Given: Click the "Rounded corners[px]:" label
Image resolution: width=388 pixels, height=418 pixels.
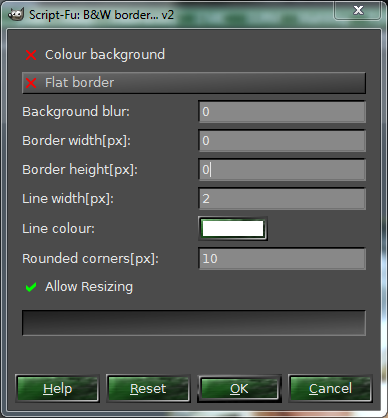Looking at the screenshot, I should [x=90, y=259].
